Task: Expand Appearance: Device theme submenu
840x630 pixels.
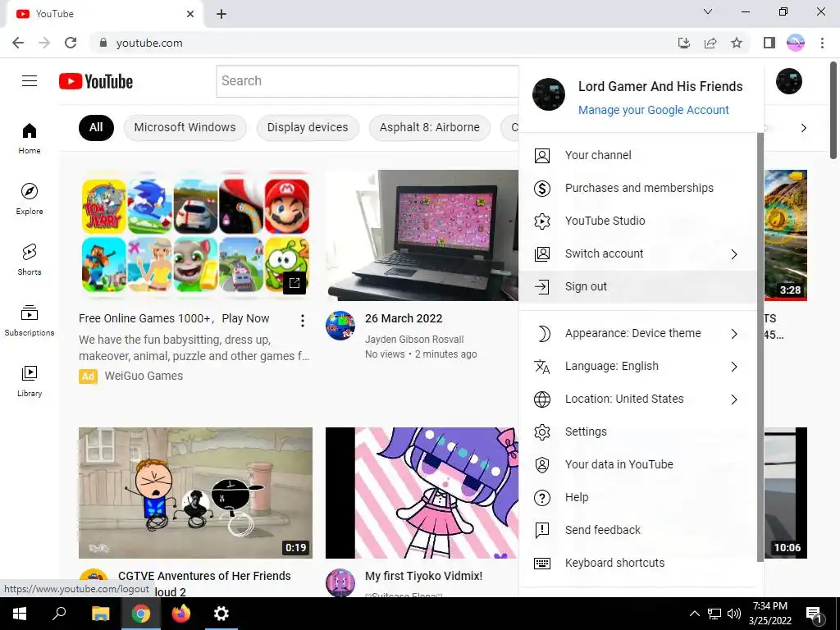Action: [637, 333]
